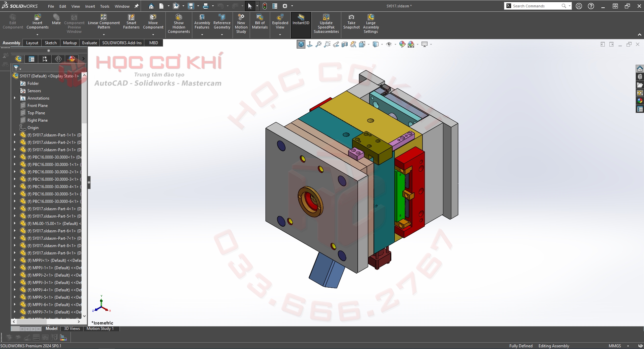This screenshot has width=644, height=349.
Task: Open the Insert menu
Action: (x=90, y=6)
